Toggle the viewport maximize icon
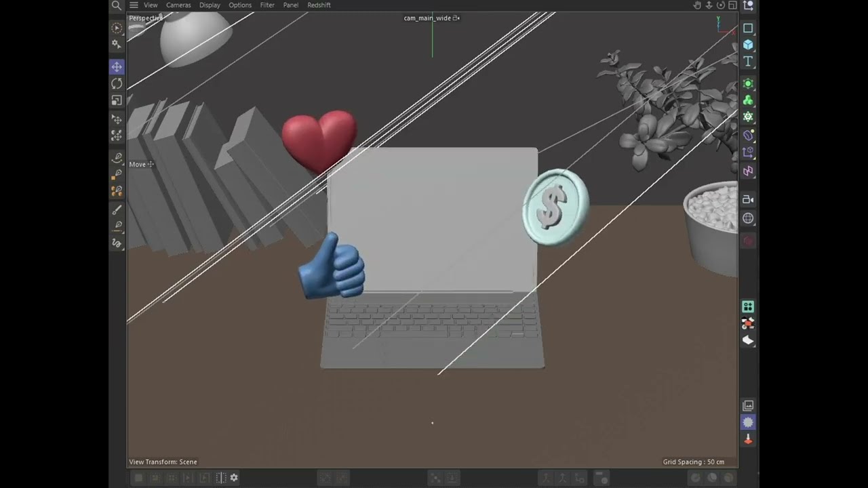The height and width of the screenshot is (488, 868). pyautogui.click(x=732, y=5)
